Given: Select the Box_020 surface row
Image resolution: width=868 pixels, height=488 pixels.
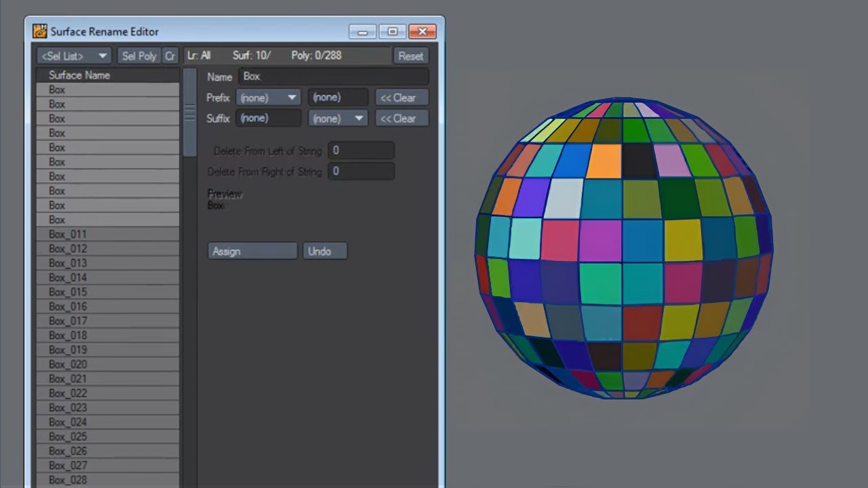Looking at the screenshot, I should click(x=108, y=365).
